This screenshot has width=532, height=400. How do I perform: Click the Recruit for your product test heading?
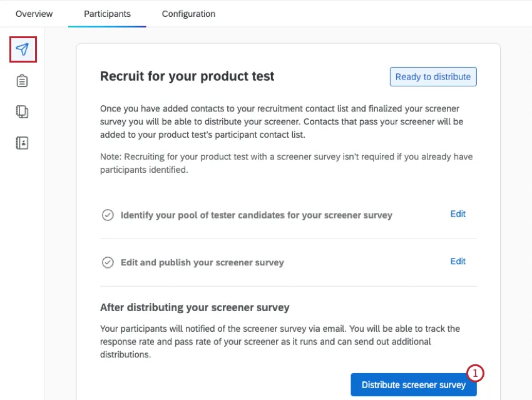coord(187,76)
